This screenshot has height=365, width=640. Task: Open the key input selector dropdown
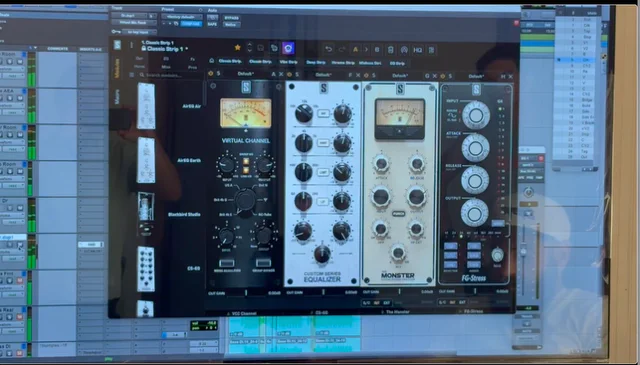tap(139, 32)
